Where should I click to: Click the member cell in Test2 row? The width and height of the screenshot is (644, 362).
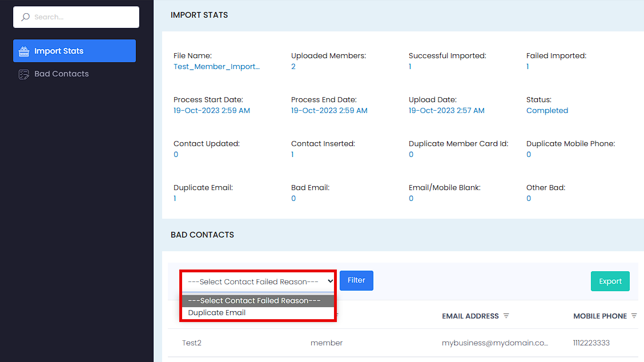[327, 343]
